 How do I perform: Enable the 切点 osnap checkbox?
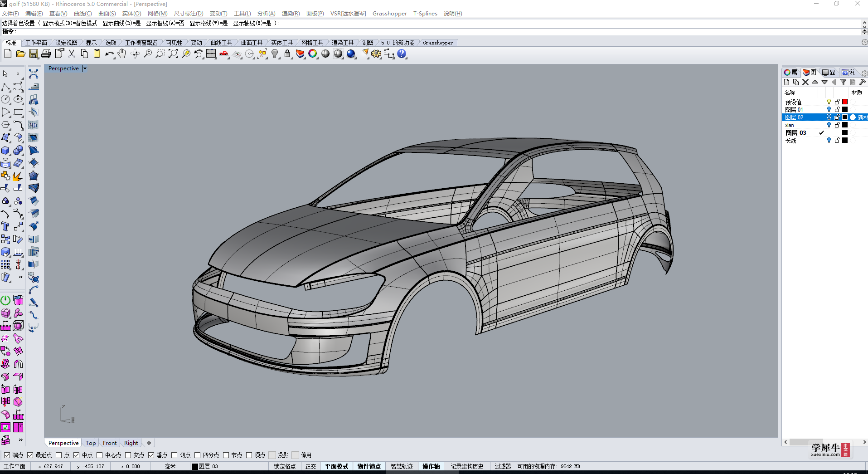[174, 455]
